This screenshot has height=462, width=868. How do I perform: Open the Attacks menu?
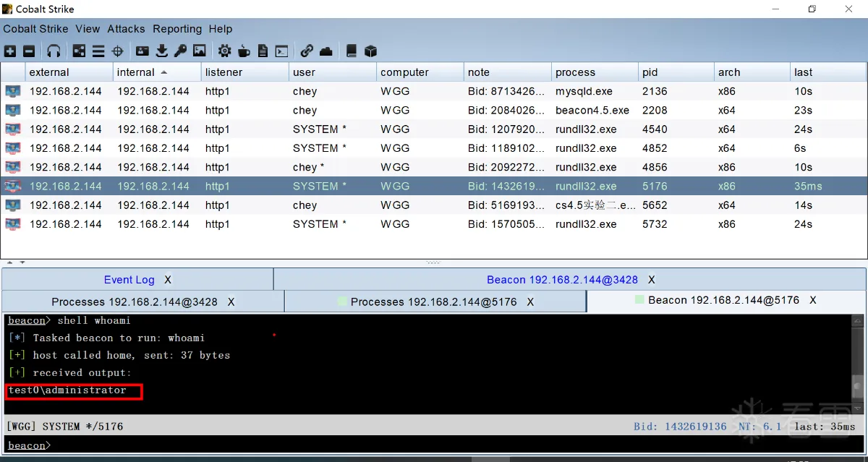[126, 29]
